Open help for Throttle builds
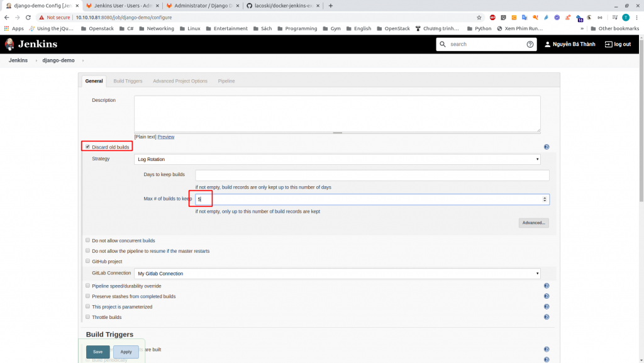Viewport: 644px width, 363px height. (547, 317)
